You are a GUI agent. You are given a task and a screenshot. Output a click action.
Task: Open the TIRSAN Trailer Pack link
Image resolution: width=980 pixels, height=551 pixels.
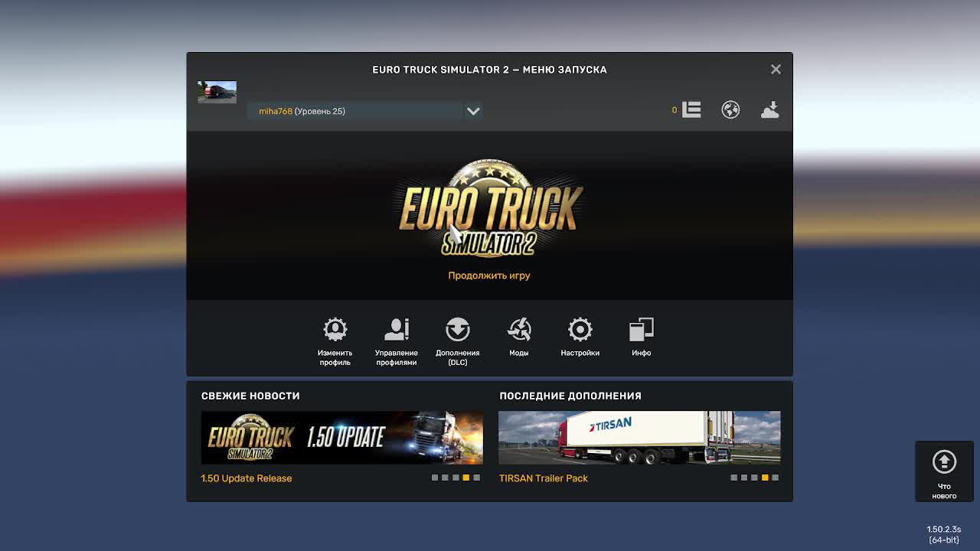(x=544, y=478)
